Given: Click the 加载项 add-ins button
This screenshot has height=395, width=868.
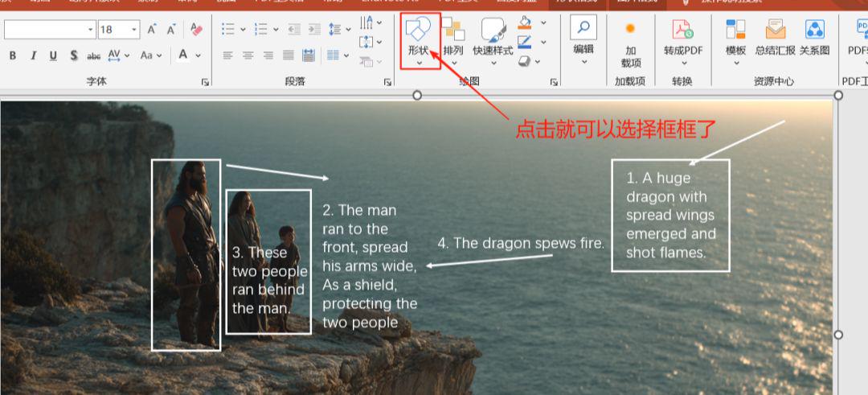Looking at the screenshot, I should point(630,43).
